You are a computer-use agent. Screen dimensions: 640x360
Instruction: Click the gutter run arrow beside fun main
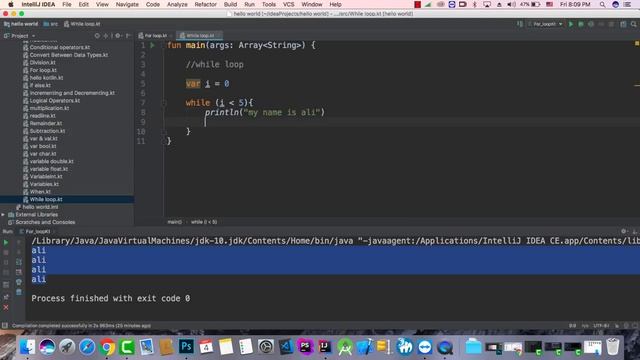[153, 45]
